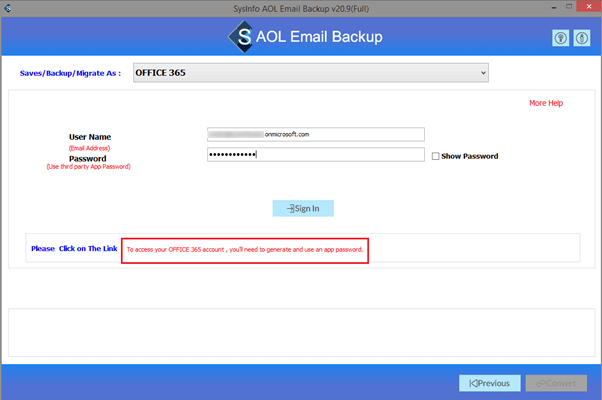Click the Convert button
602x400 pixels.
[x=556, y=383]
